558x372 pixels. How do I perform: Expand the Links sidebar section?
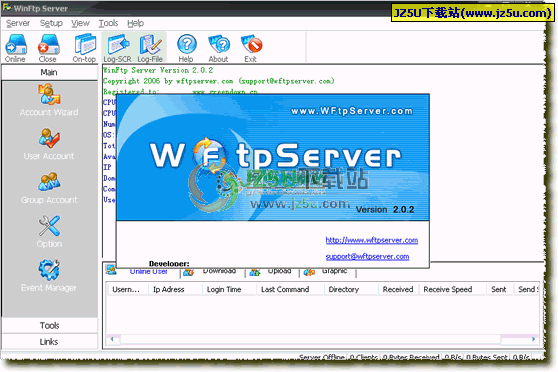coord(49,342)
